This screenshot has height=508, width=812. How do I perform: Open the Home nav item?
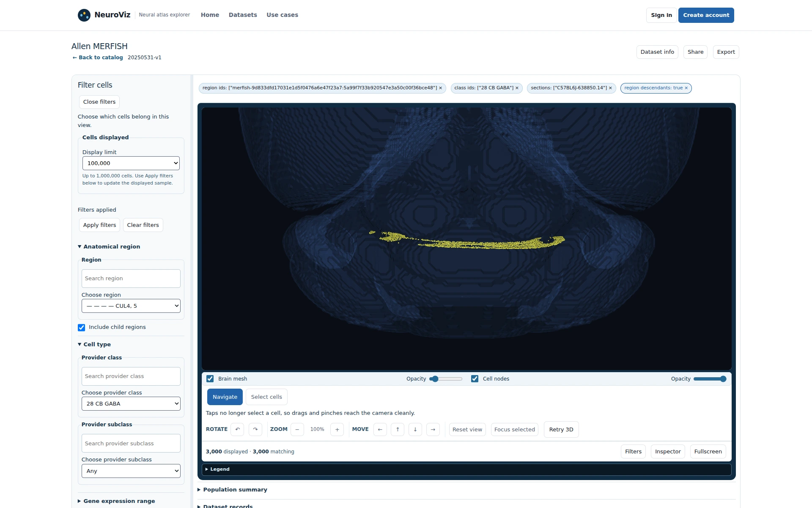point(210,15)
